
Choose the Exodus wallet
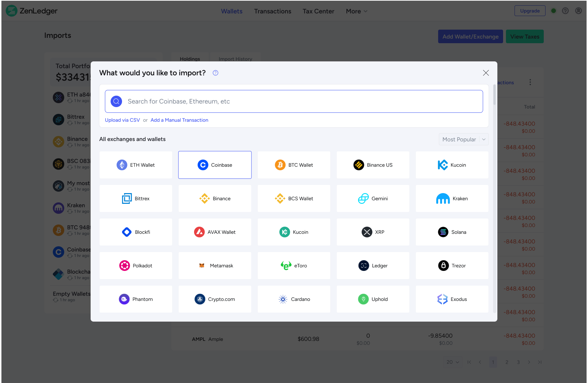pyautogui.click(x=452, y=299)
